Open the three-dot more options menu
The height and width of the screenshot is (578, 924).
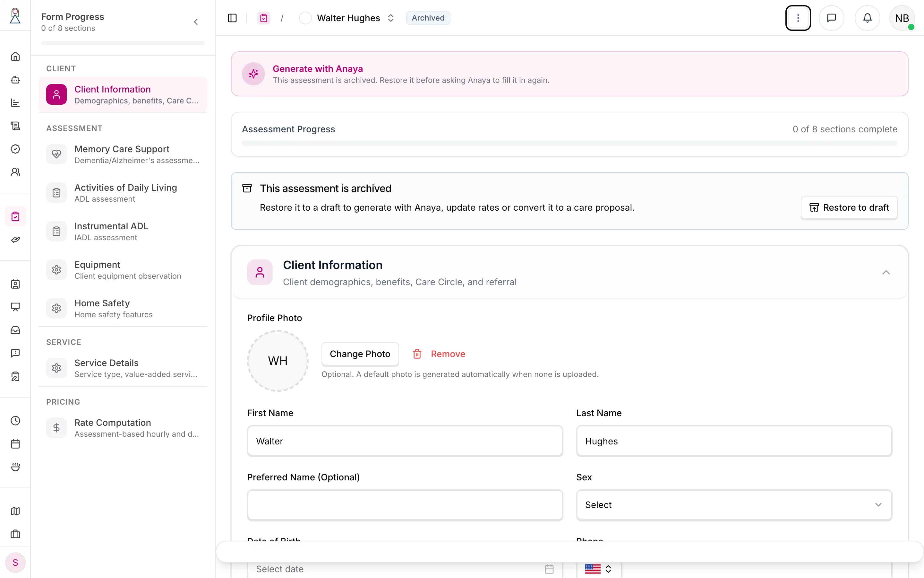798,18
